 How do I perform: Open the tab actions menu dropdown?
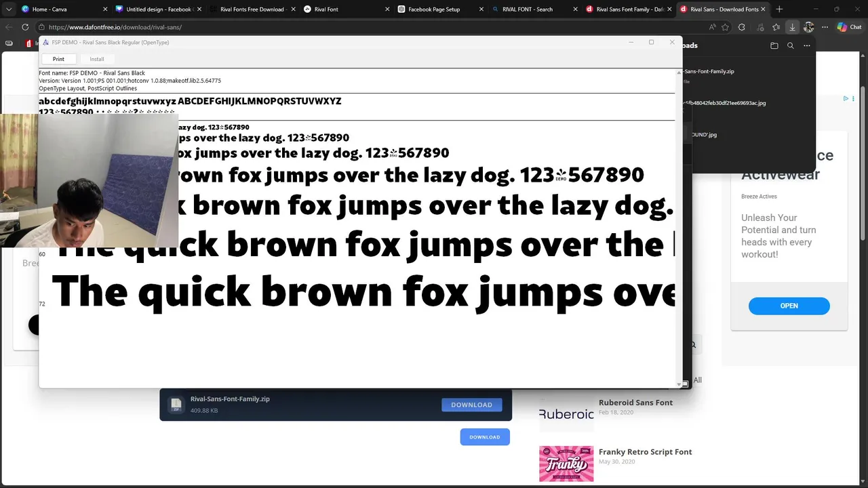tap(8, 9)
